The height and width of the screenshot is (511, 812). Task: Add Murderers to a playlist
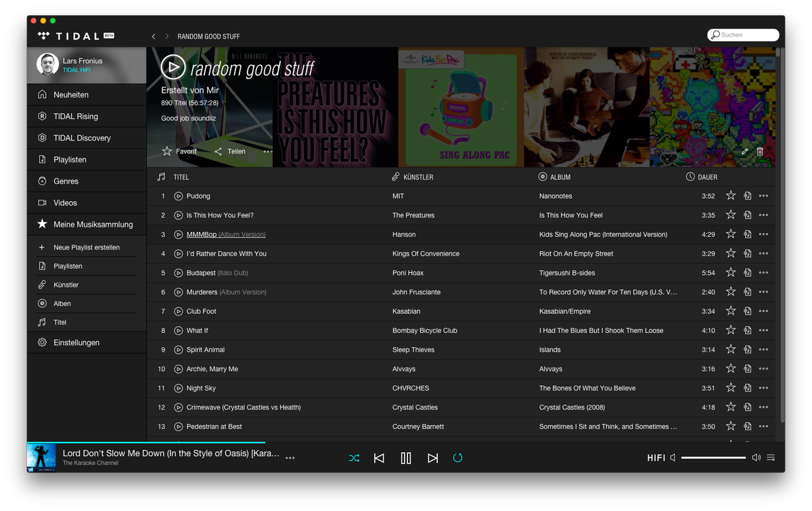748,292
